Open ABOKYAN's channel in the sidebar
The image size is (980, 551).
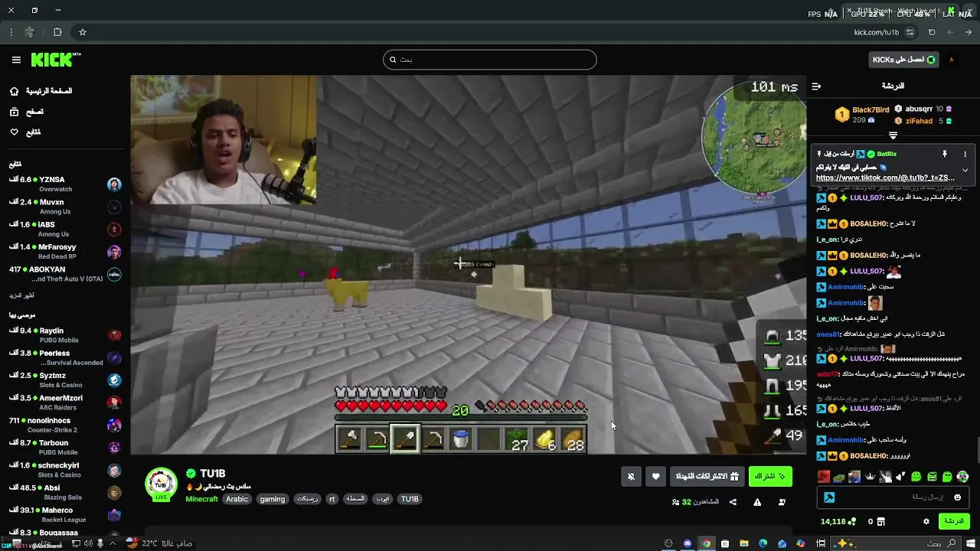[65, 274]
